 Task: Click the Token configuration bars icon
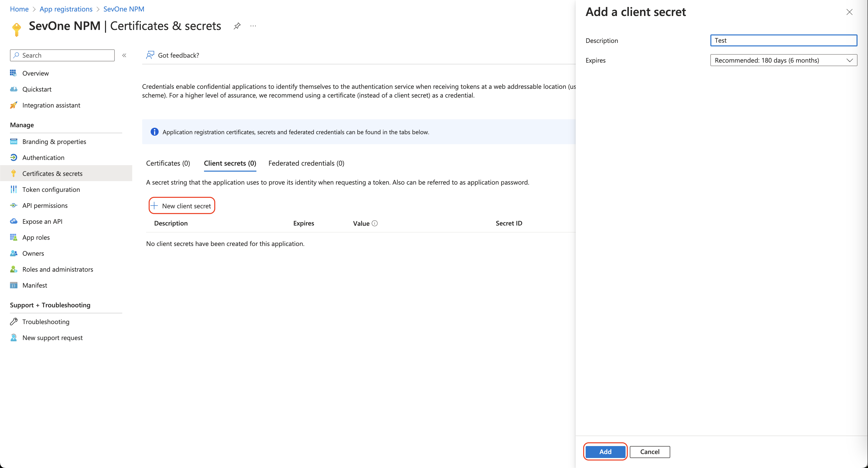[13, 189]
